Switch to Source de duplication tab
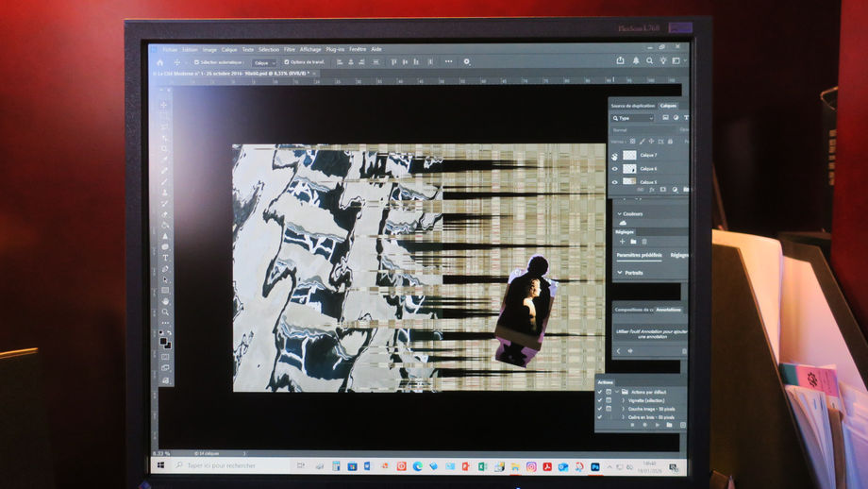The width and height of the screenshot is (868, 489). coord(633,106)
